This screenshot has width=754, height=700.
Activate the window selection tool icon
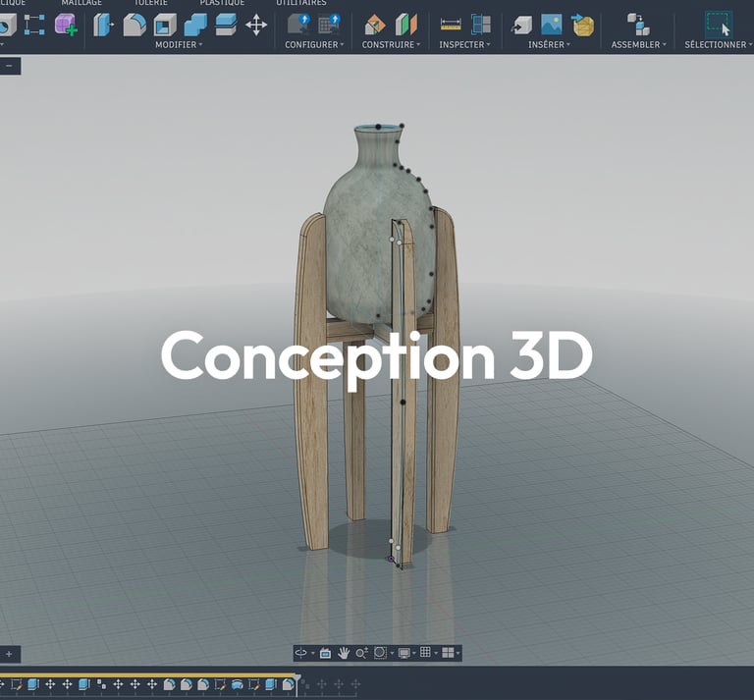[718, 25]
